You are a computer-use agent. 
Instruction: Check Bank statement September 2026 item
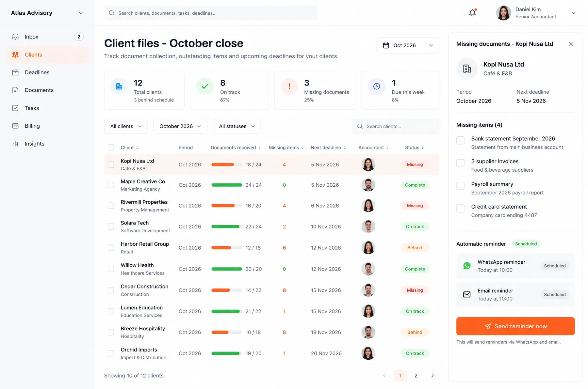point(460,140)
